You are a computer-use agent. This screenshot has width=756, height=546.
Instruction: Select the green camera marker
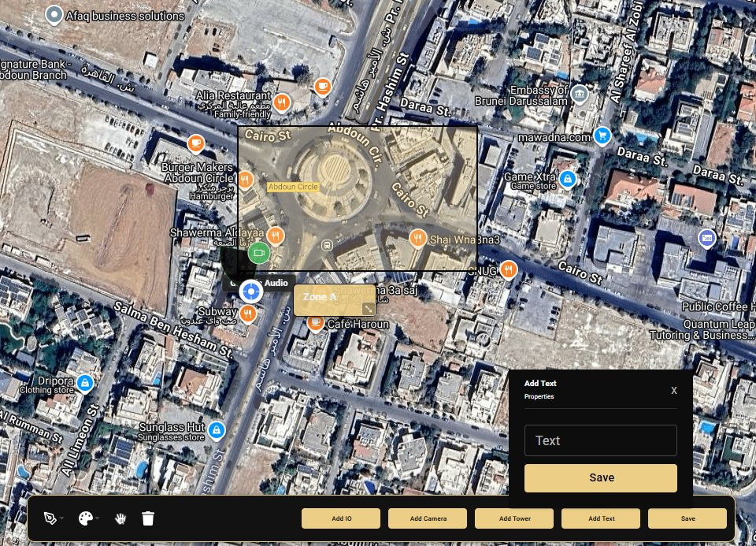pyautogui.click(x=258, y=254)
